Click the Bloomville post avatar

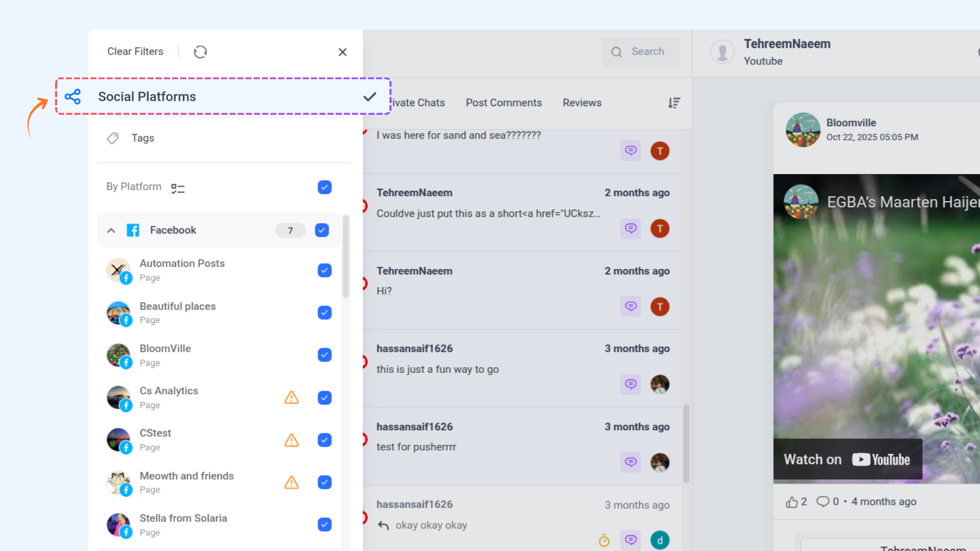click(803, 130)
